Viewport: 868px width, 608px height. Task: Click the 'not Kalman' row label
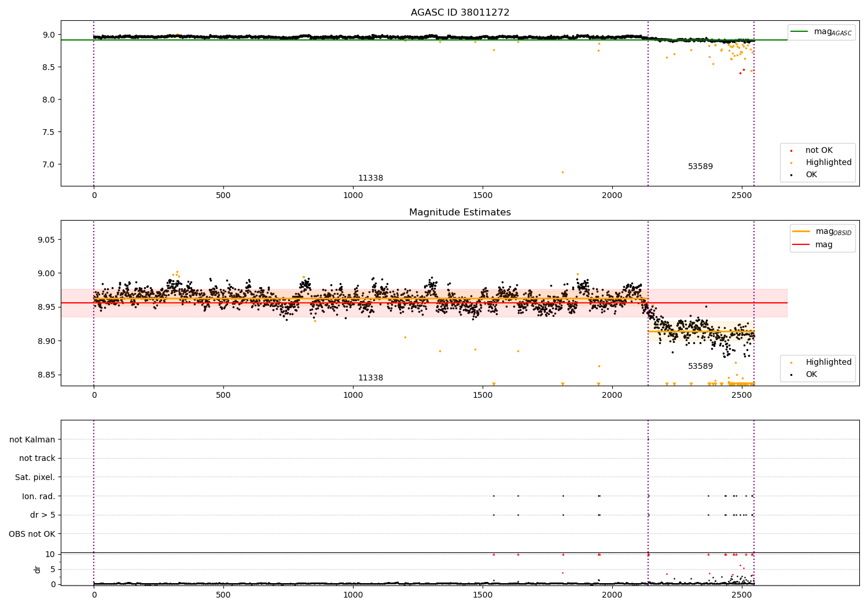(32, 439)
